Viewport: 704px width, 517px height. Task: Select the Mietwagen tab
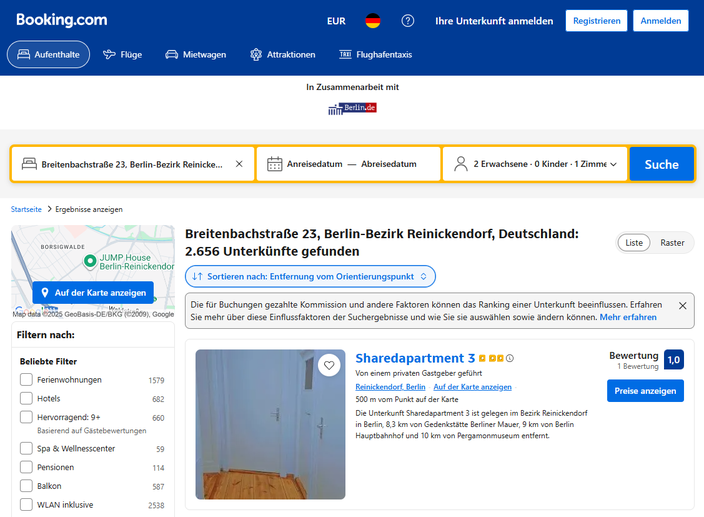pos(196,55)
